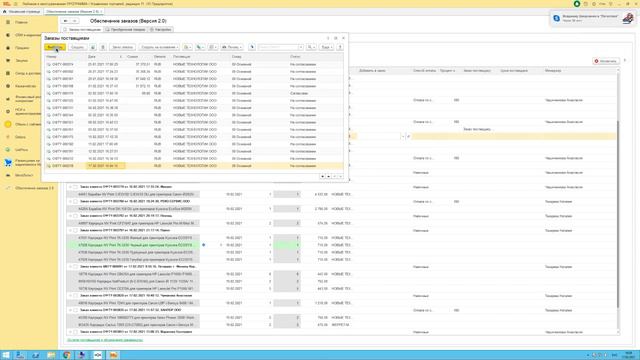Switch to the Начальная страница tab
Viewport: 640px width, 360px height.
(x=21, y=11)
